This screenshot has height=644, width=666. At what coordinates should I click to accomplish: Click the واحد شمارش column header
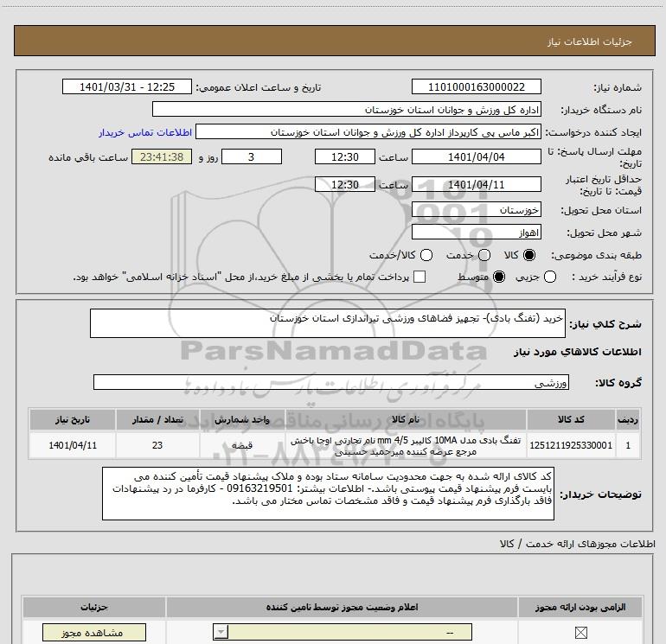click(x=242, y=419)
